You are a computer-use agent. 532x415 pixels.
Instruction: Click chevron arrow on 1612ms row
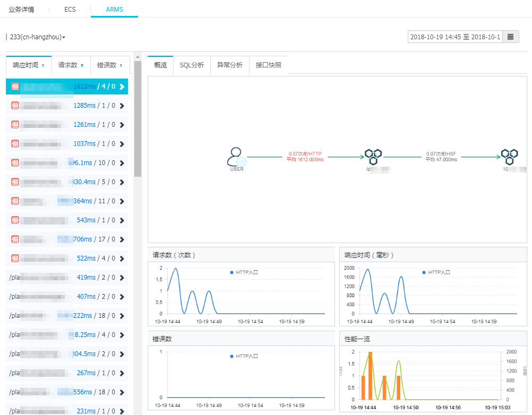tap(122, 87)
